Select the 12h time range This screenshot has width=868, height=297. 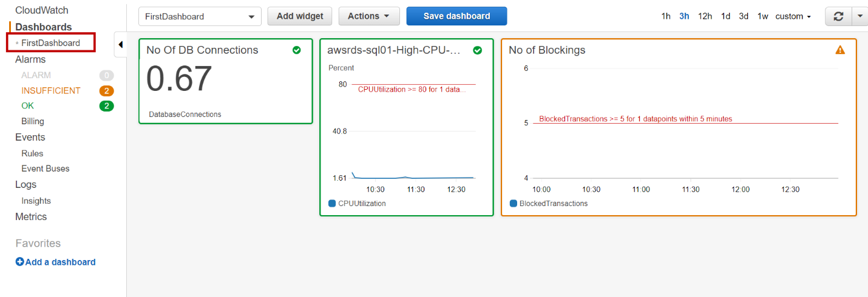pyautogui.click(x=705, y=16)
